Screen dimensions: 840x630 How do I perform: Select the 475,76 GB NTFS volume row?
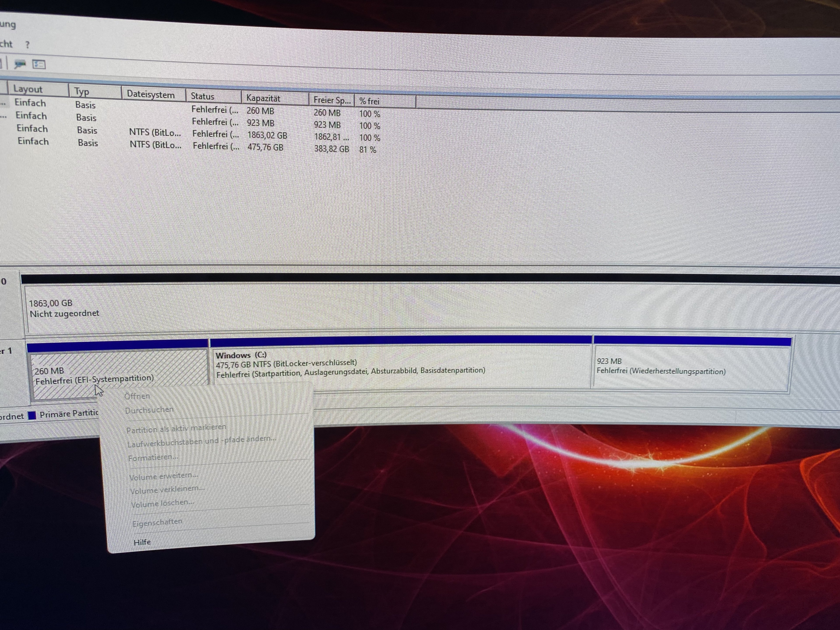[x=265, y=147]
